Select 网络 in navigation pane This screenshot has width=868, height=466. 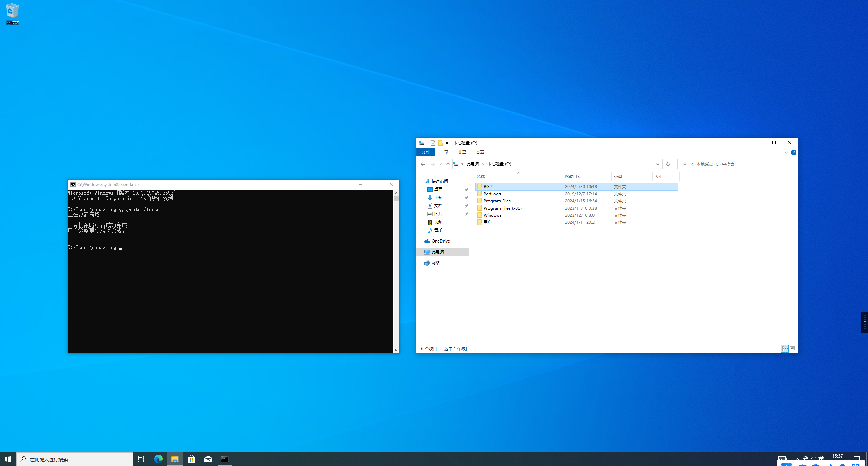tap(435, 263)
